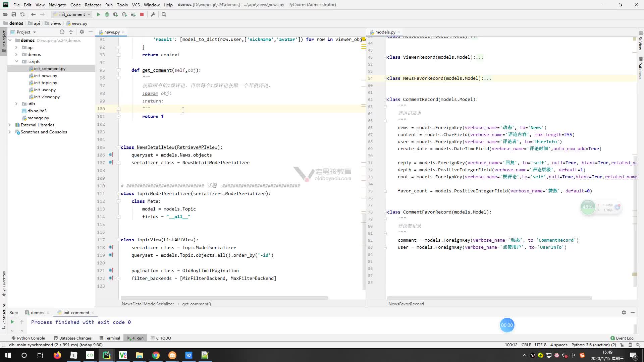Fold the get_comment method at line 95
The image size is (644, 362).
tap(118, 70)
